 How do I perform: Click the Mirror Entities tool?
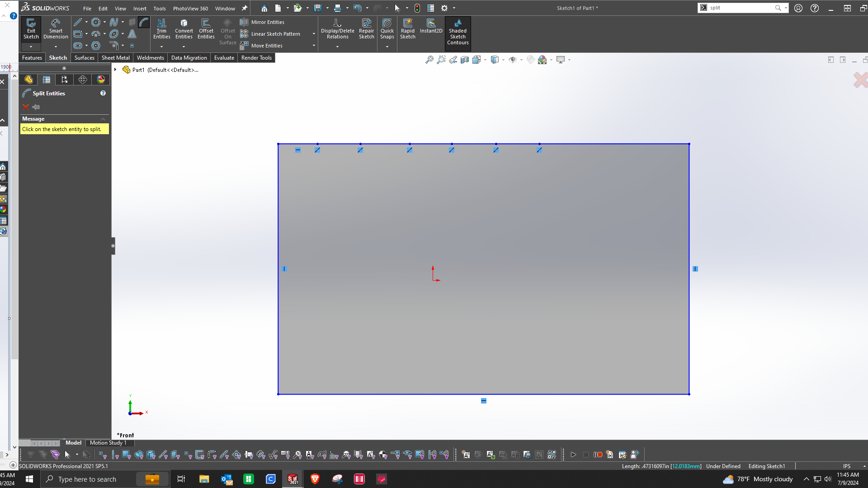pyautogui.click(x=267, y=22)
